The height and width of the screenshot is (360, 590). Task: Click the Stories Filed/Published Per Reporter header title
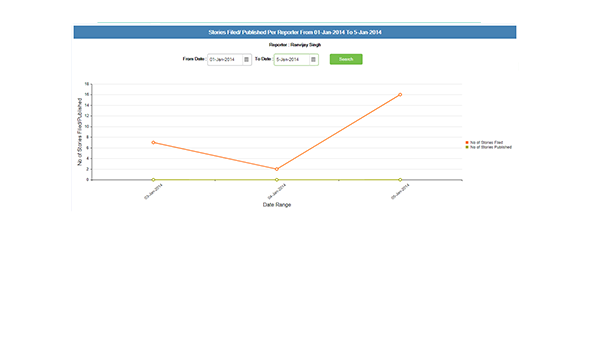[x=295, y=32]
